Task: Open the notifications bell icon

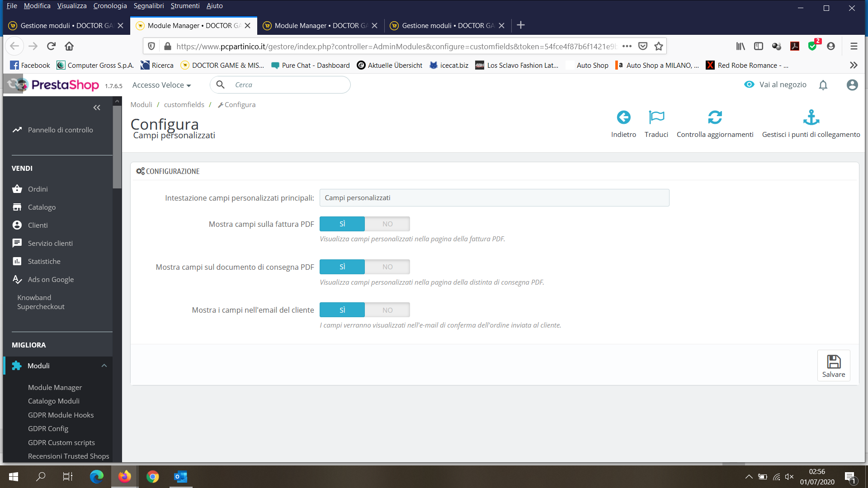Action: [x=823, y=85]
